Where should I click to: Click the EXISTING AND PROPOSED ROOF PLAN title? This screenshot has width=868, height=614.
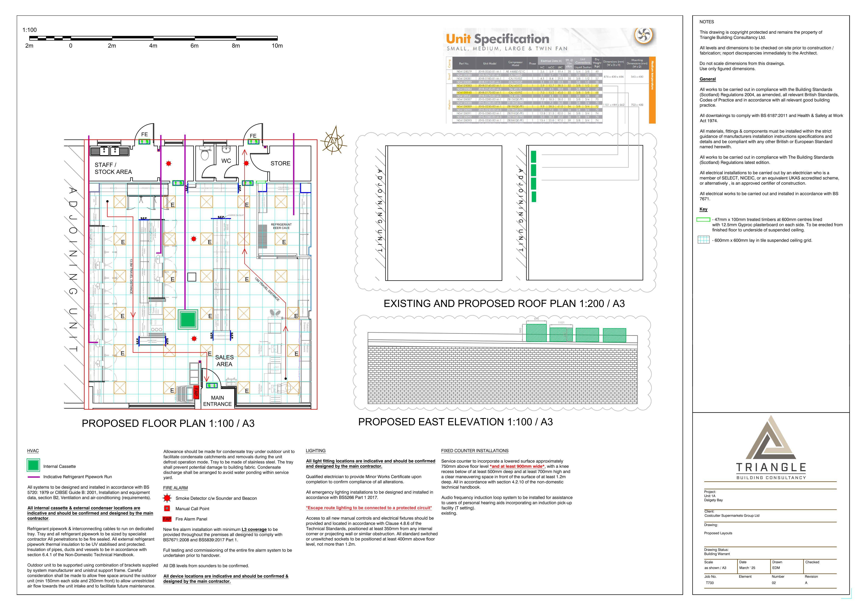[x=504, y=303]
